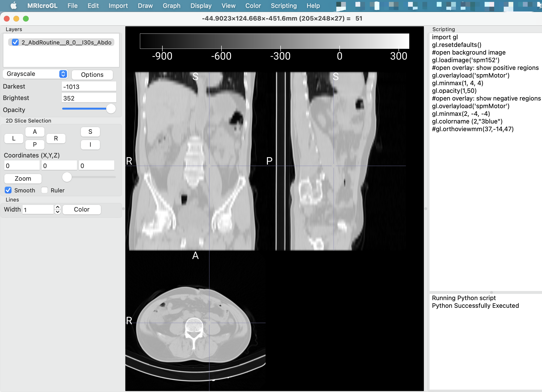Click the Opacity slider handle
This screenshot has height=392, width=542.
pos(111,109)
